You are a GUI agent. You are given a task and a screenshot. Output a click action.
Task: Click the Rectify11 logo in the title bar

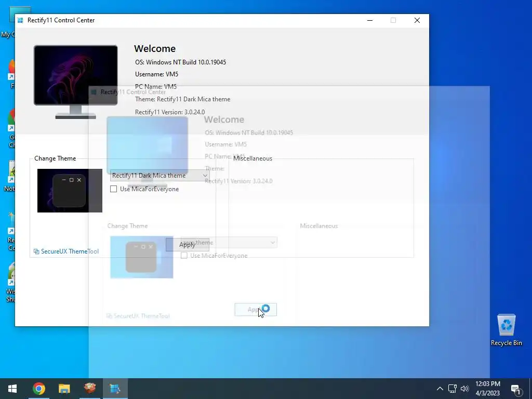20,20
